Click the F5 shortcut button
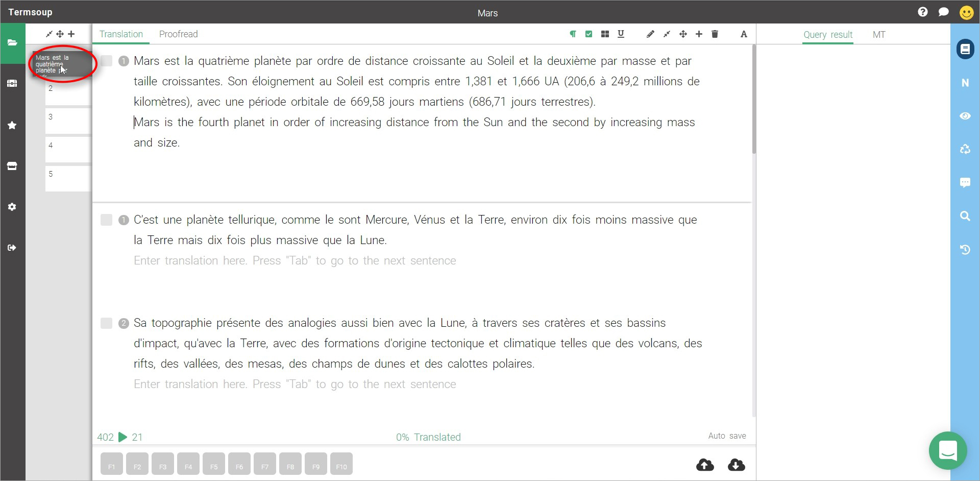This screenshot has width=980, height=481. tap(214, 464)
